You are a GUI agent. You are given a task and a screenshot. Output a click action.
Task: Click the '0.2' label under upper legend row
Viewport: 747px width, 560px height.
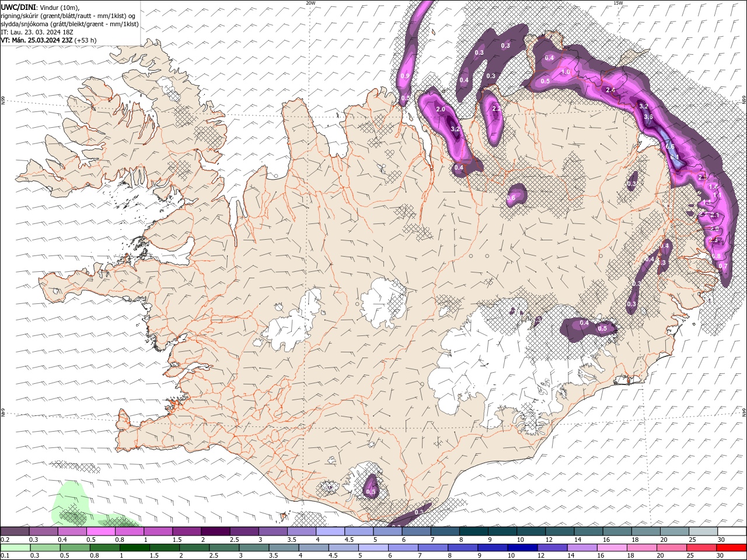tap(5, 540)
